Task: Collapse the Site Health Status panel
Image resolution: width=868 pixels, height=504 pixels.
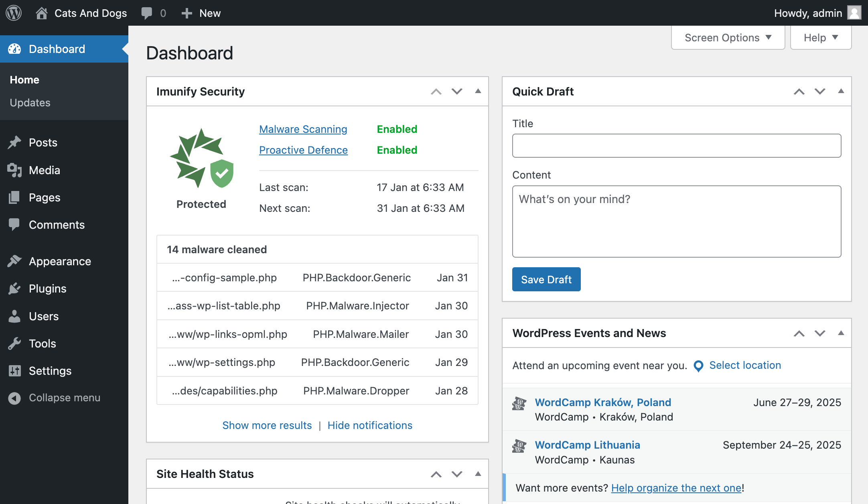Action: click(477, 474)
